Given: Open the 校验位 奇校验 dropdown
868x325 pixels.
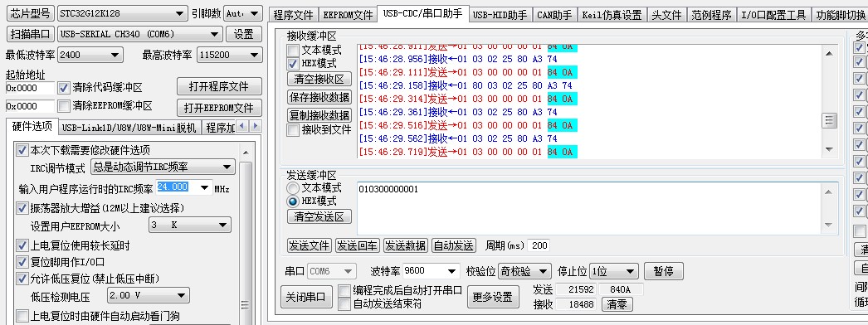Looking at the screenshot, I should point(524,271).
